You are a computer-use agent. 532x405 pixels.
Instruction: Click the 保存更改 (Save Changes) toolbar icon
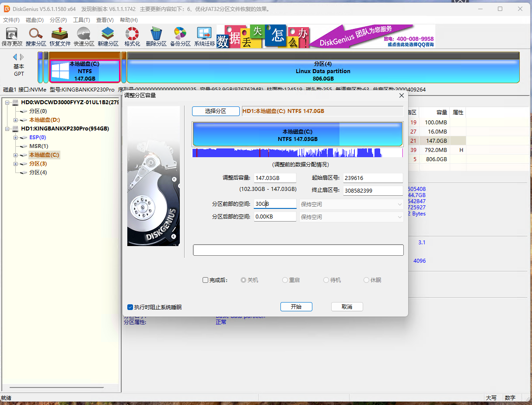click(12, 37)
